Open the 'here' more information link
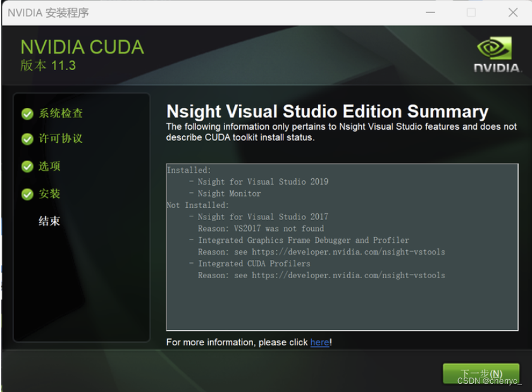532x392 pixels. click(x=319, y=342)
